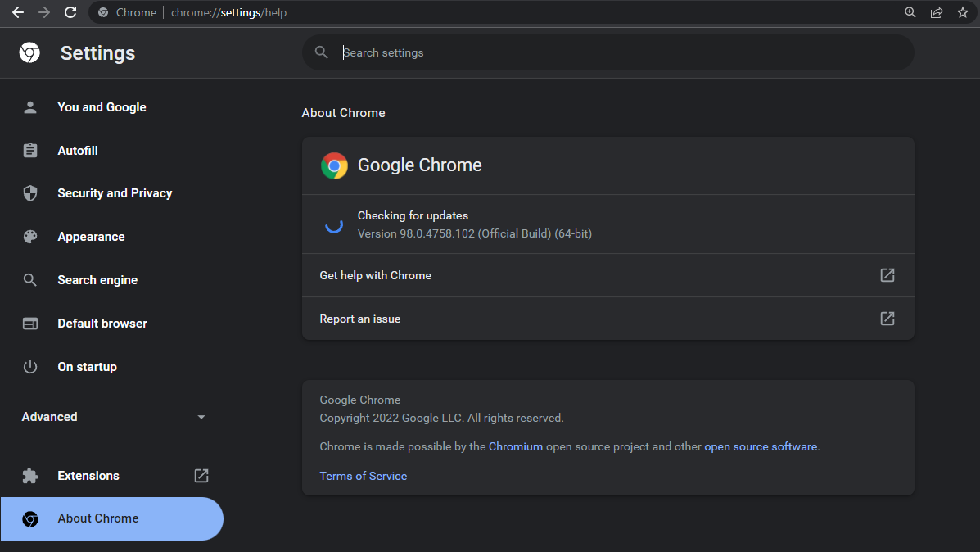This screenshot has width=980, height=552.
Task: Click the Checking for updates text
Action: [x=413, y=215]
